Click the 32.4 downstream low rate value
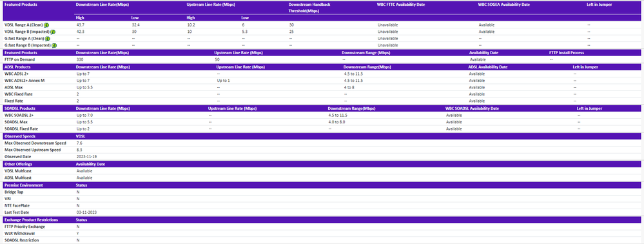Image resolution: width=644 pixels, height=246 pixels. click(136, 25)
